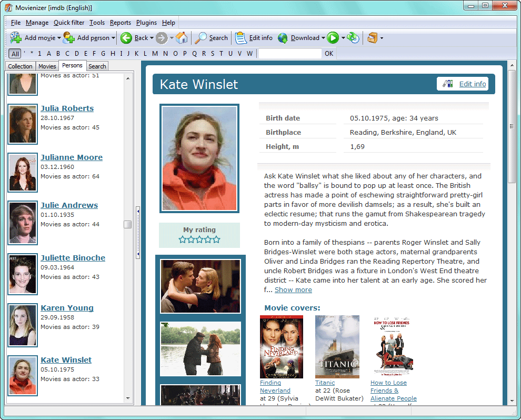Screen dimensions: 521x420
Task: Click the first My rating star
Action: click(x=183, y=239)
